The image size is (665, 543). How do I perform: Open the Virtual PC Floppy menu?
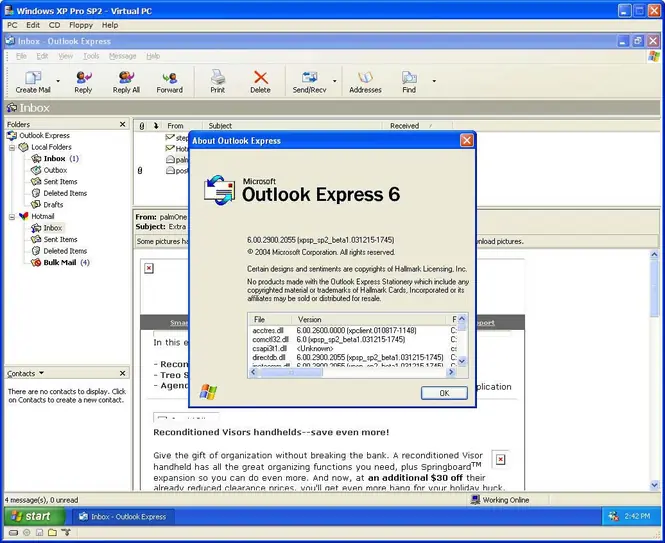pyautogui.click(x=81, y=25)
